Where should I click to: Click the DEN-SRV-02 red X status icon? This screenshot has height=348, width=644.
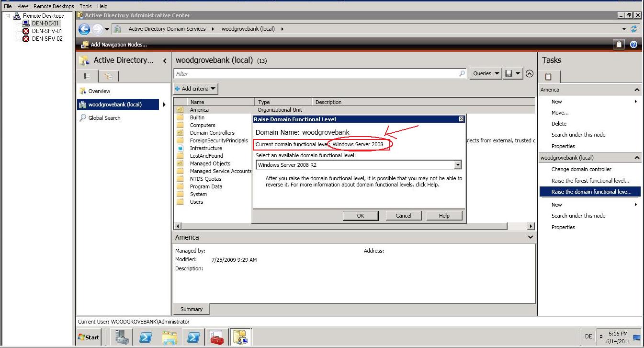[26, 39]
